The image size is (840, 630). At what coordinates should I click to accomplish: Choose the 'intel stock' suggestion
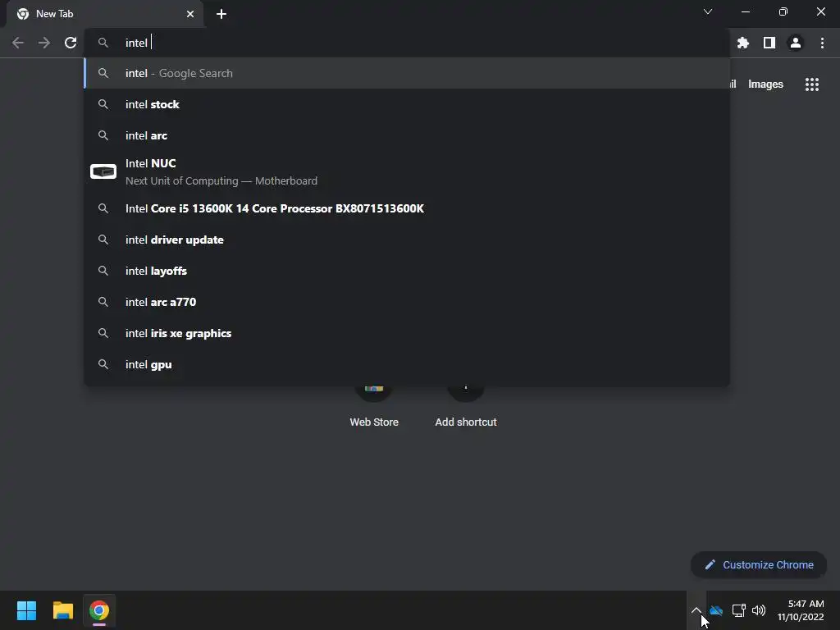coord(407,104)
